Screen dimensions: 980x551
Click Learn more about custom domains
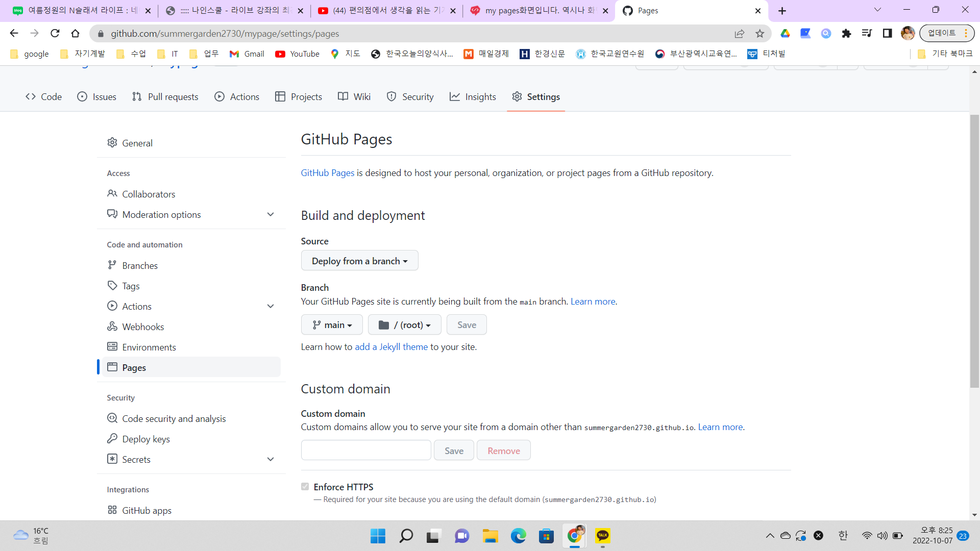(x=721, y=427)
